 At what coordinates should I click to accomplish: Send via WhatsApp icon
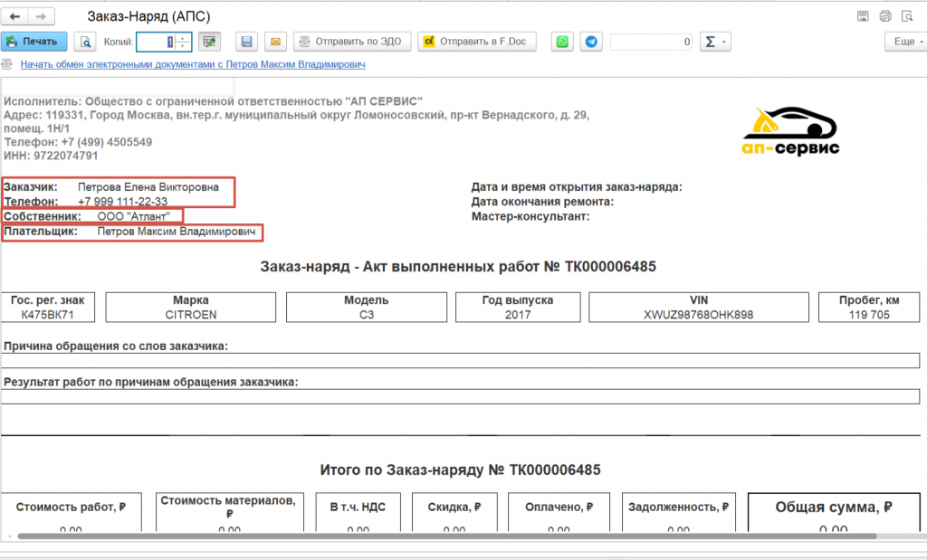[x=563, y=42]
